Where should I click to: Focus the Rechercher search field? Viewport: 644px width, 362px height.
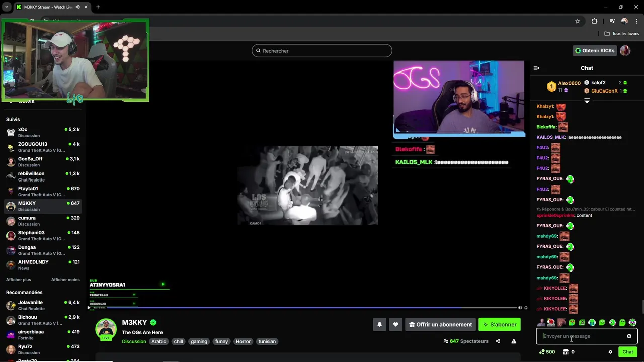tap(322, 51)
